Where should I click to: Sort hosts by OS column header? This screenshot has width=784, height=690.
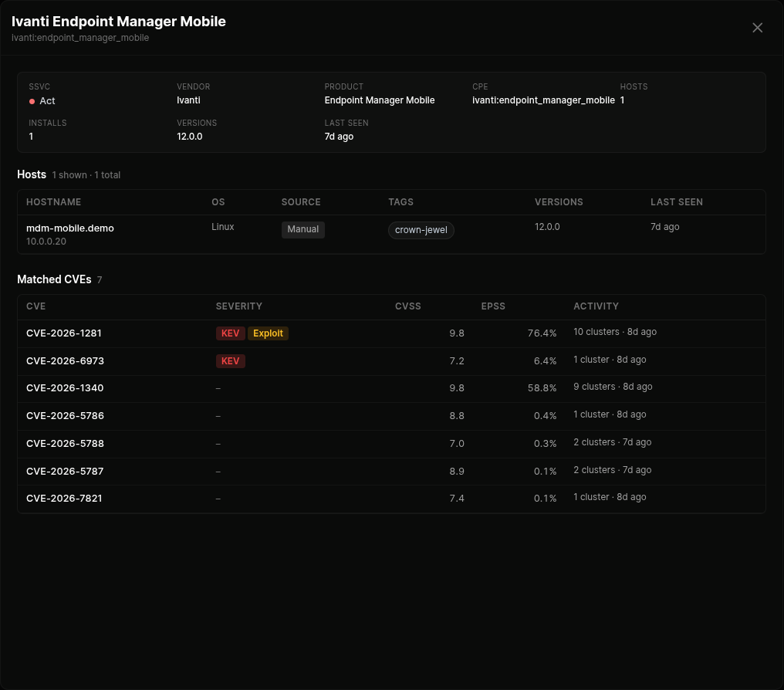218,202
